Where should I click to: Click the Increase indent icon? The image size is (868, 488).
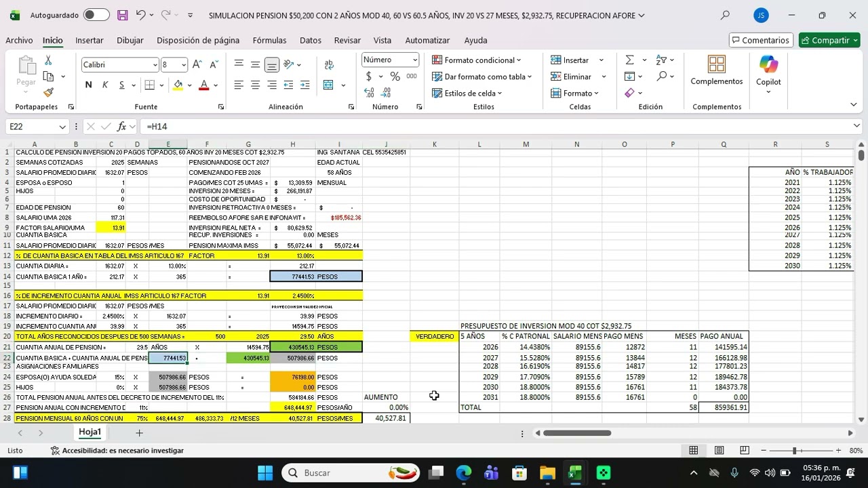click(x=304, y=85)
